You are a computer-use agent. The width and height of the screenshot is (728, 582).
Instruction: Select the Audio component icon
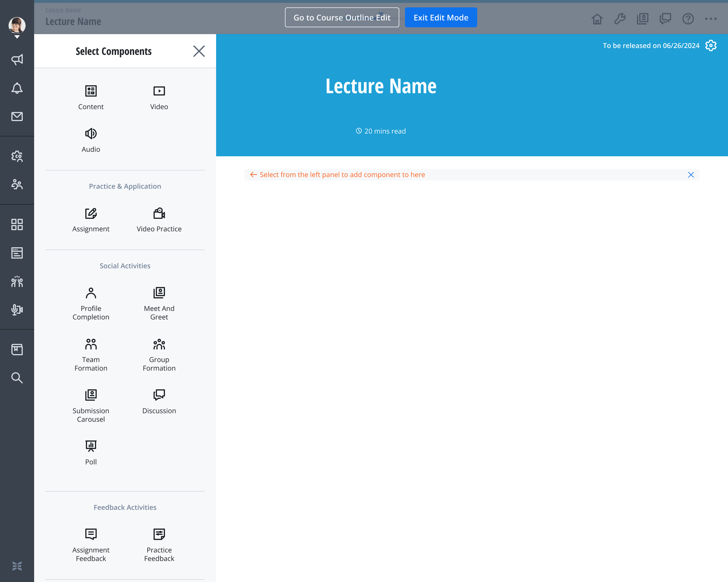pos(91,134)
